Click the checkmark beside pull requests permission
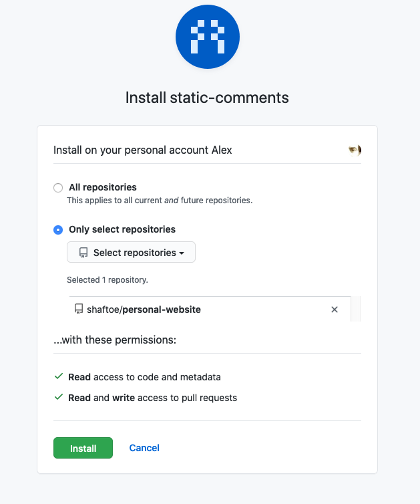Image resolution: width=420 pixels, height=504 pixels. click(x=59, y=397)
